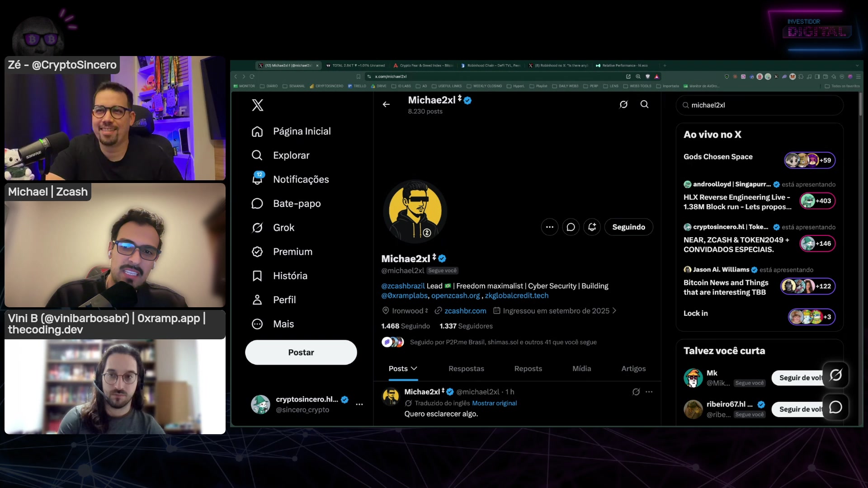Viewport: 868px width, 488px height.
Task: Open floating Grok button at bottom right
Action: tap(835, 375)
